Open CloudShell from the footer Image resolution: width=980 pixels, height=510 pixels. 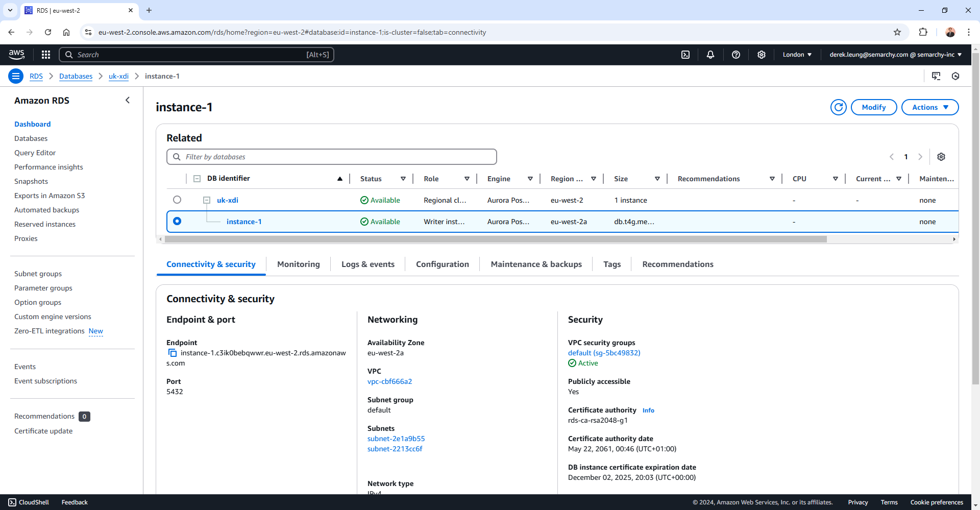coord(29,502)
